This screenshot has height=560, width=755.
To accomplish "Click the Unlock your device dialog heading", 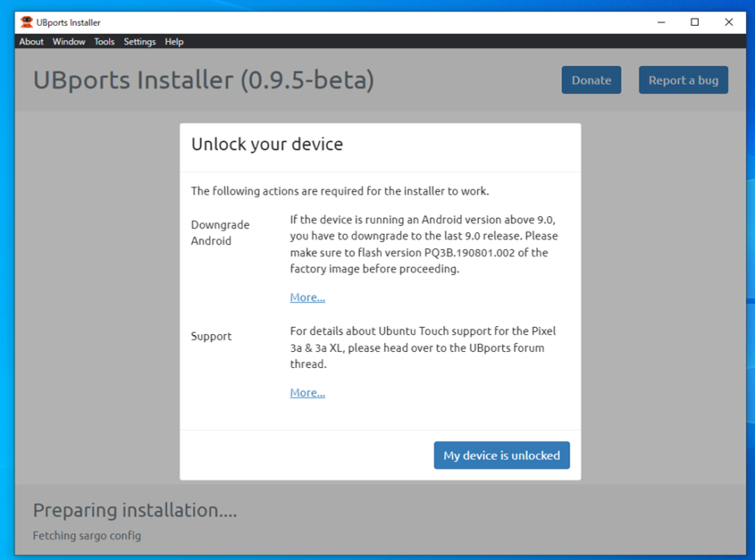I will tap(267, 145).
